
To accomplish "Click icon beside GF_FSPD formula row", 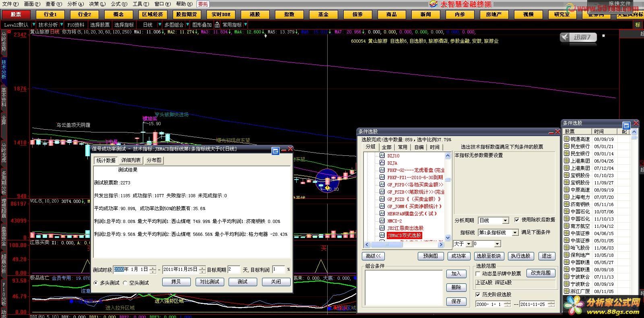I will pyautogui.click(x=382, y=184).
